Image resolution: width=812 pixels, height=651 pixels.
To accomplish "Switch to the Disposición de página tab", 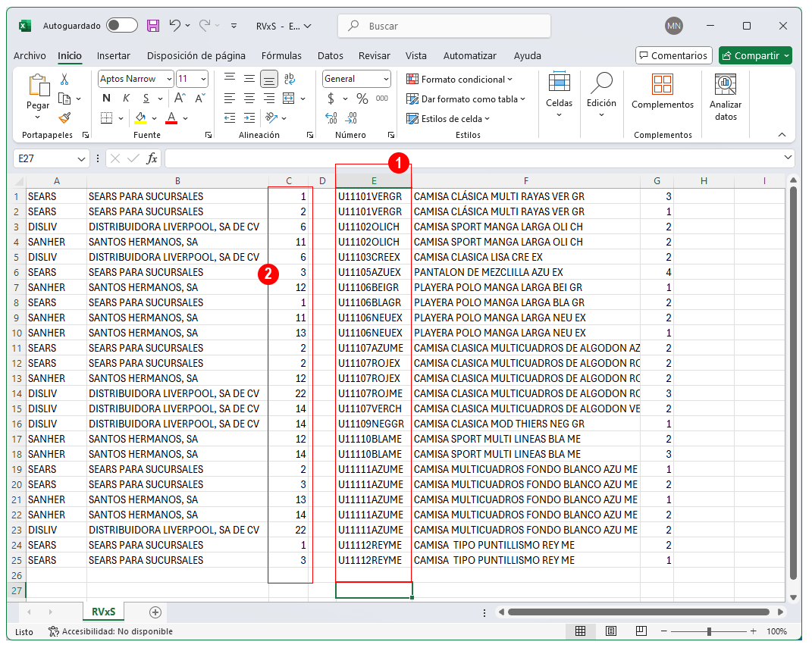I will point(196,55).
